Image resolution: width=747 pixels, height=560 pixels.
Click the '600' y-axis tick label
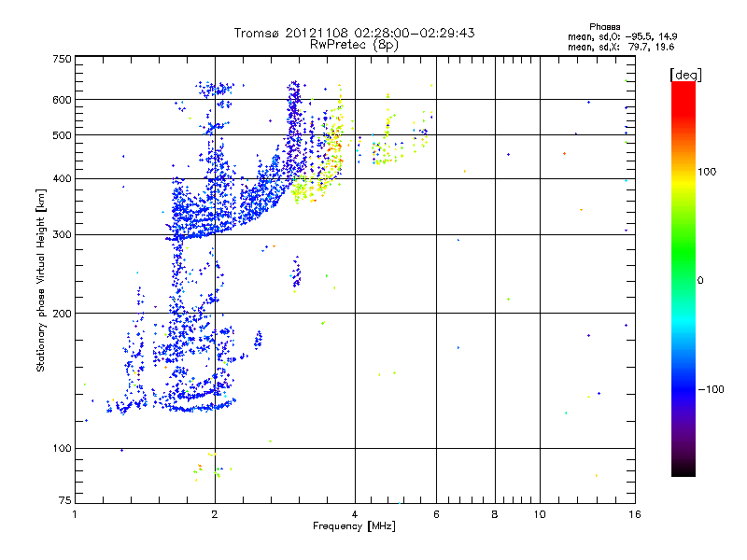tap(63, 100)
